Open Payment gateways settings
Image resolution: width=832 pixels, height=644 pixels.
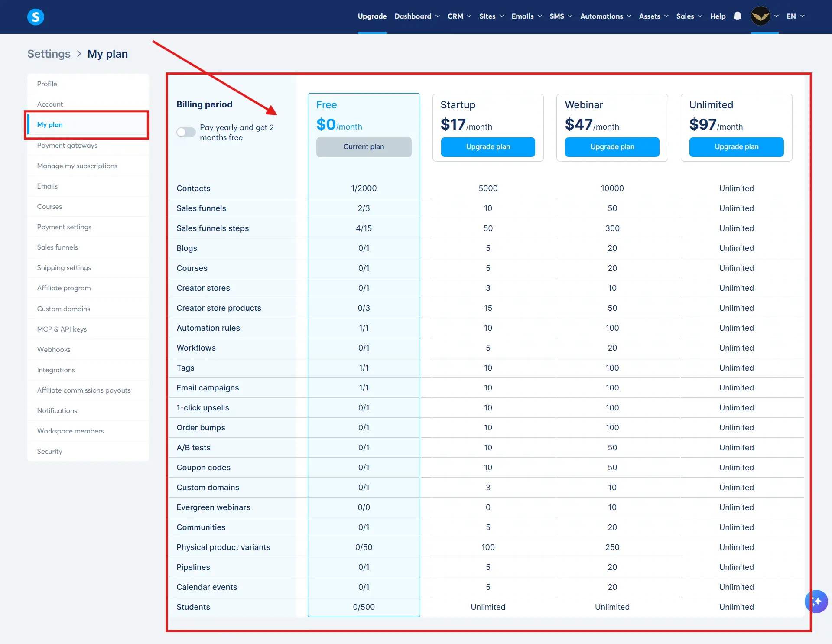coord(88,145)
